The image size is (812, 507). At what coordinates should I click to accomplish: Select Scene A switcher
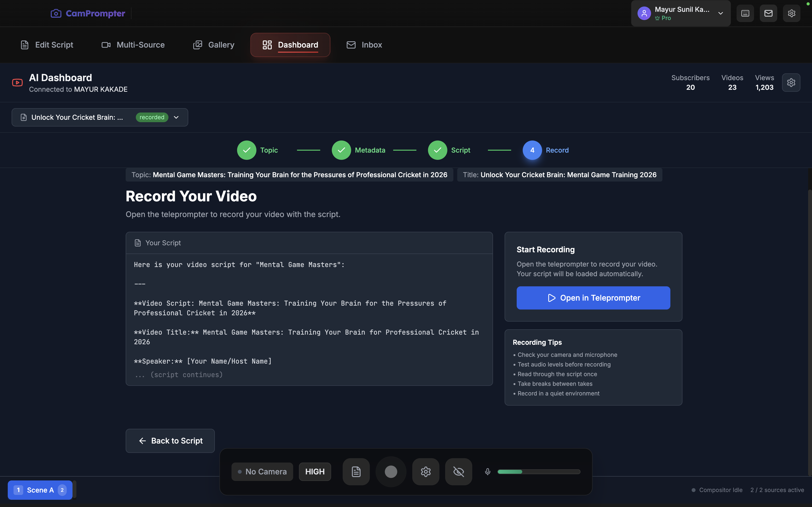tap(40, 490)
